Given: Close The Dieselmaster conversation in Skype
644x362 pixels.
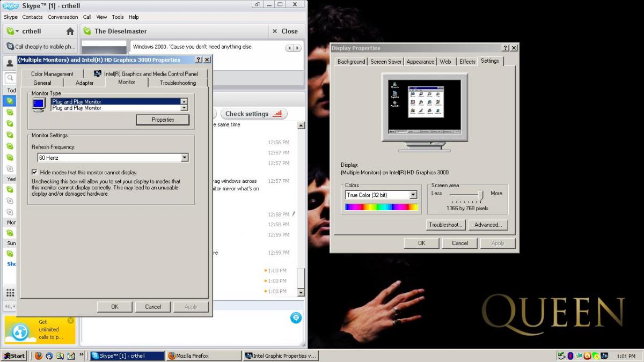Looking at the screenshot, I should [284, 31].
